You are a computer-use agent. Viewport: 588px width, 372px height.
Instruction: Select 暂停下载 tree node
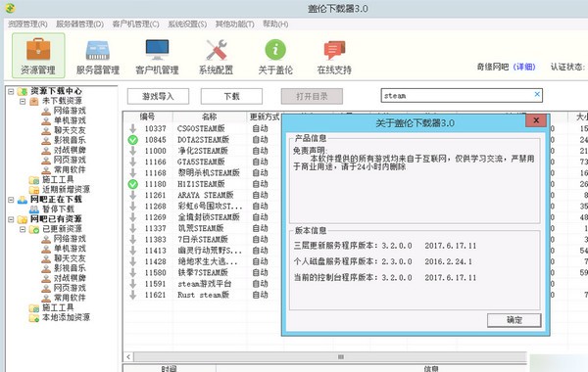click(x=58, y=209)
